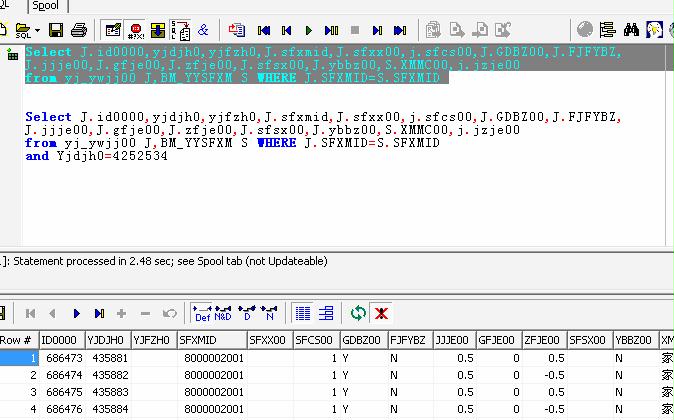Click the red X cancel icon in grid toolbar
The height and width of the screenshot is (420, 674).
(381, 313)
